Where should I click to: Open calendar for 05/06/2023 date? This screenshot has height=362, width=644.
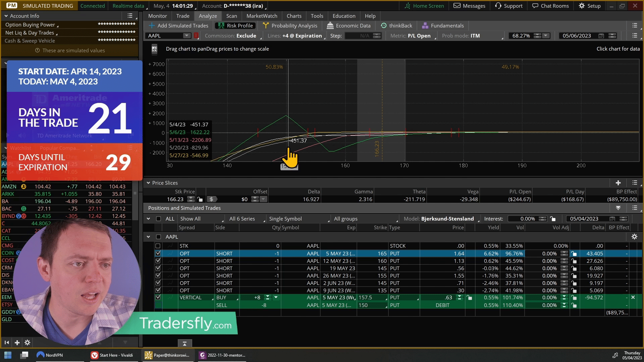point(601,36)
